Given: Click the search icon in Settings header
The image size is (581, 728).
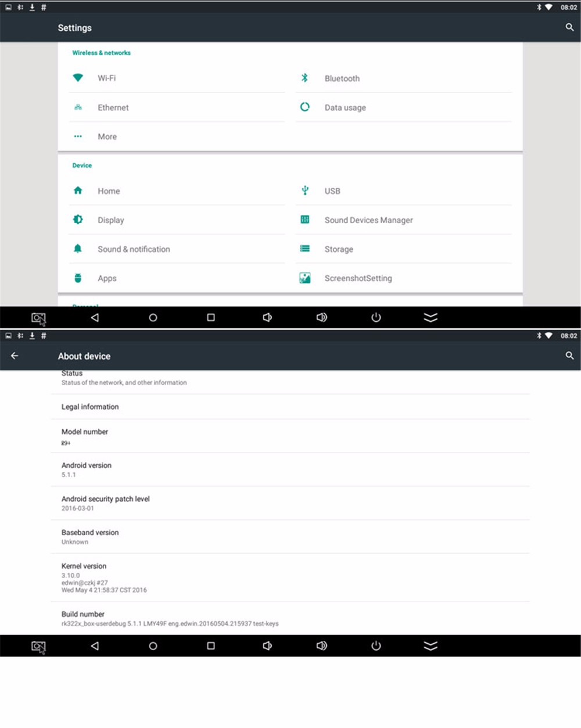Looking at the screenshot, I should [569, 27].
